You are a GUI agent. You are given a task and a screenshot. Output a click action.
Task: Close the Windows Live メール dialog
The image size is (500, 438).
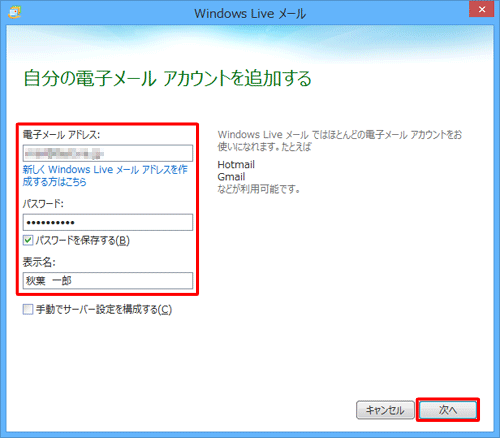coord(481,9)
